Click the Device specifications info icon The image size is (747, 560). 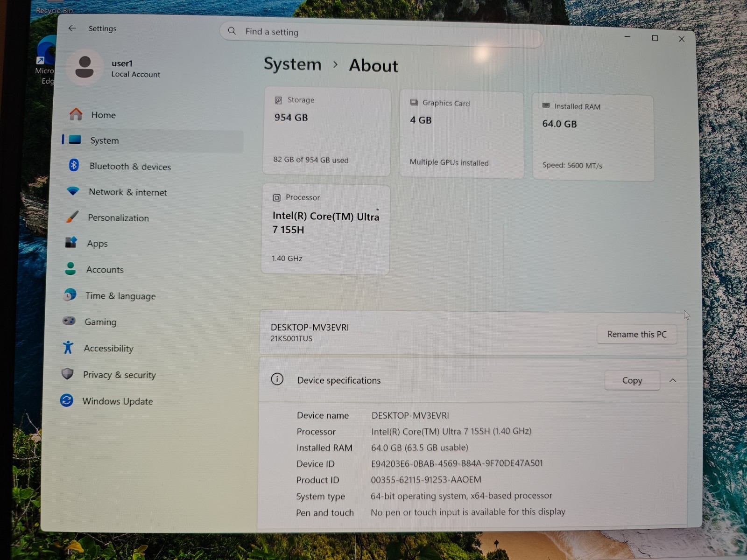pyautogui.click(x=277, y=379)
